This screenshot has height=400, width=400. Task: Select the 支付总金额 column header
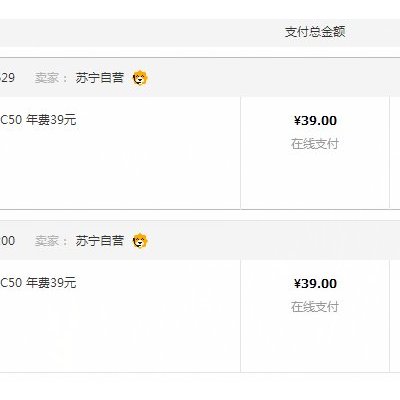(x=315, y=32)
